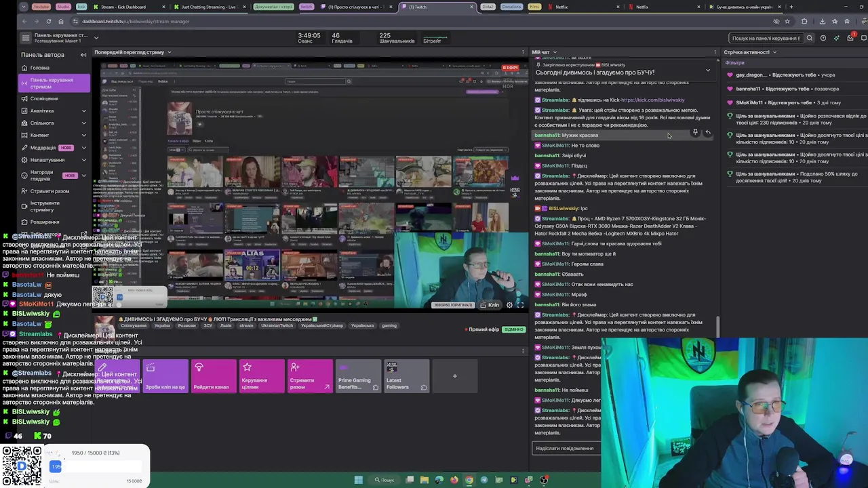
Task: Open the hamburger menu in the Twitch dashboard header
Action: (x=26, y=38)
